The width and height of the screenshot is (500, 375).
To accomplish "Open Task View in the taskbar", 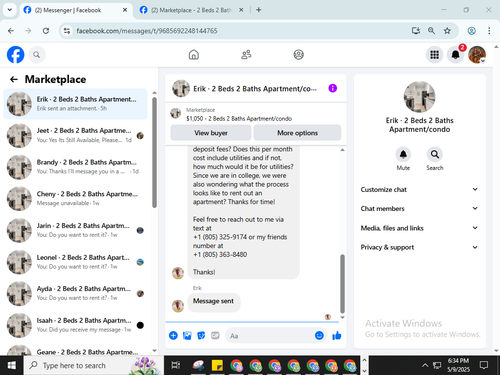I will coord(176,365).
